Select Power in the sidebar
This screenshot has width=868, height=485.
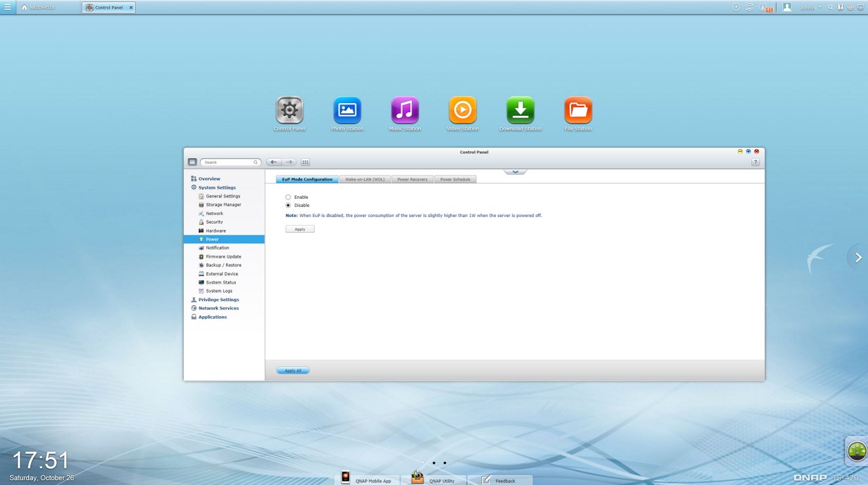(224, 239)
